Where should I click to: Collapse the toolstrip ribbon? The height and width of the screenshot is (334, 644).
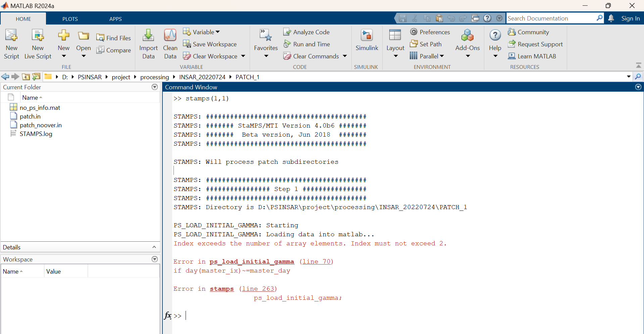pyautogui.click(x=638, y=65)
